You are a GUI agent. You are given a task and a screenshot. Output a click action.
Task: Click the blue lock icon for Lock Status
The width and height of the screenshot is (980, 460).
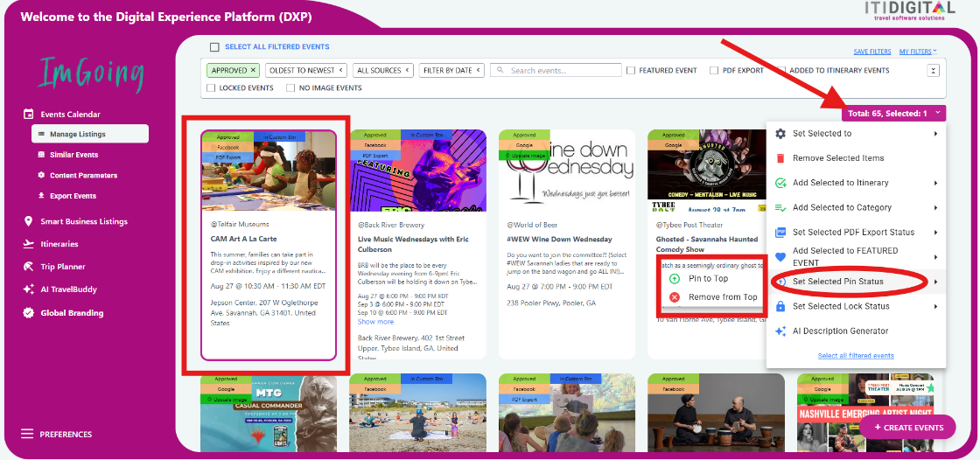click(x=780, y=306)
